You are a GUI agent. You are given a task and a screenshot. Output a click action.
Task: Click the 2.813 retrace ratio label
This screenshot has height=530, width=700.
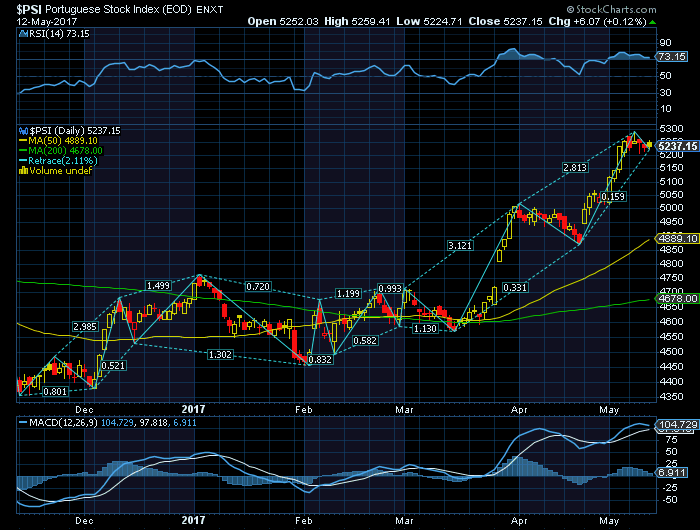575,168
